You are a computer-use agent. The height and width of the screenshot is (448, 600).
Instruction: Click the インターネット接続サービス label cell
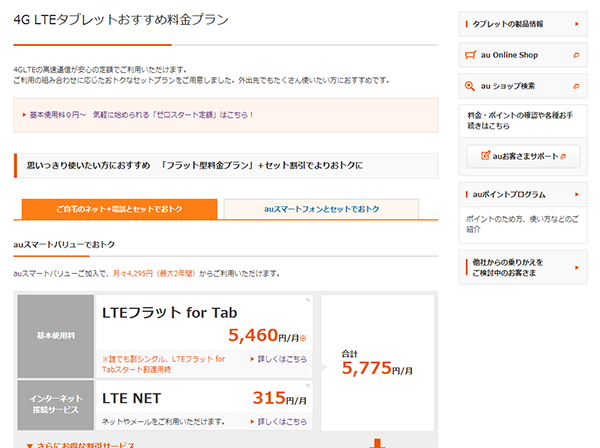tap(56, 405)
